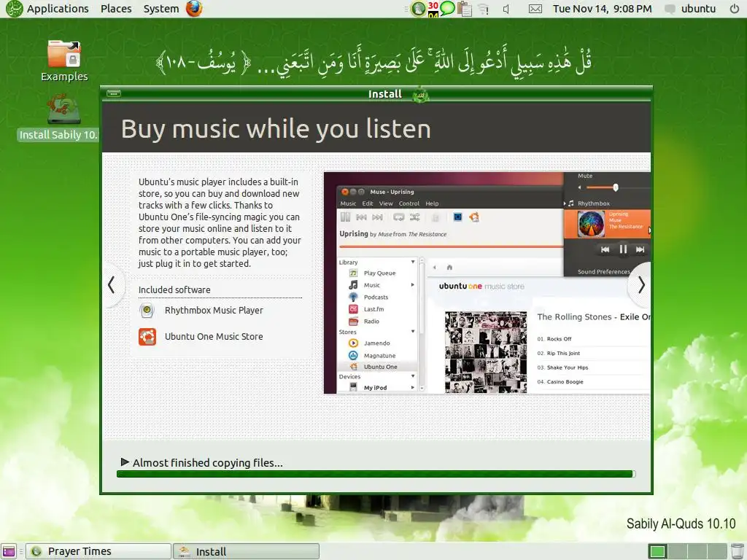Click 'Rhythmbox Music Player' text
The width and height of the screenshot is (747, 560).
click(214, 311)
